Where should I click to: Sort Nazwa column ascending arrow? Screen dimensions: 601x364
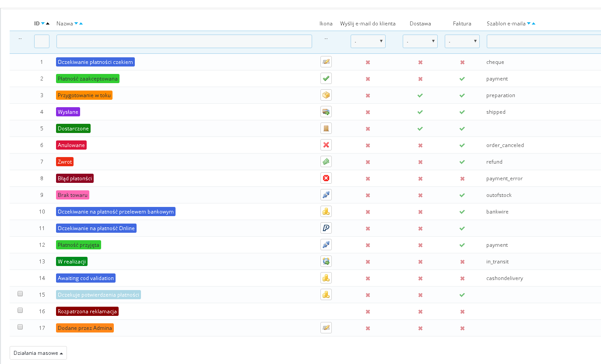(81, 24)
